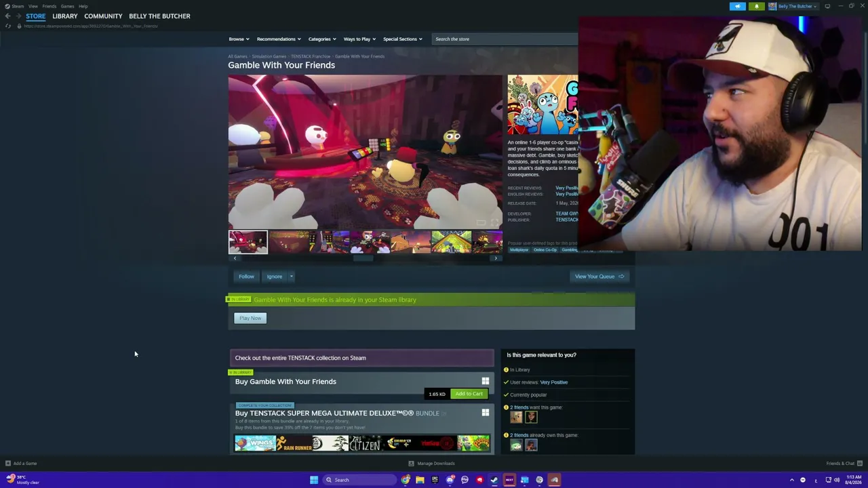Open the Help menu
Image resolution: width=868 pixels, height=488 pixels.
pos(83,6)
